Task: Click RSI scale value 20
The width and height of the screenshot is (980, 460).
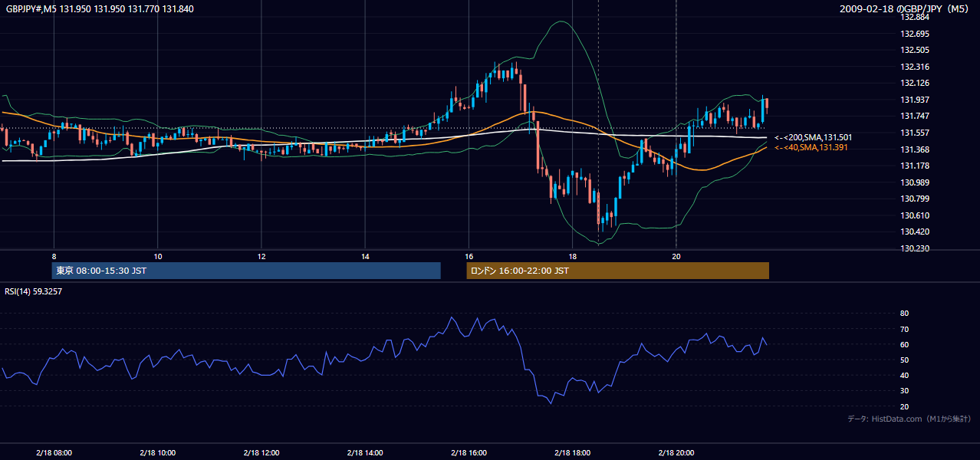Action: click(904, 406)
